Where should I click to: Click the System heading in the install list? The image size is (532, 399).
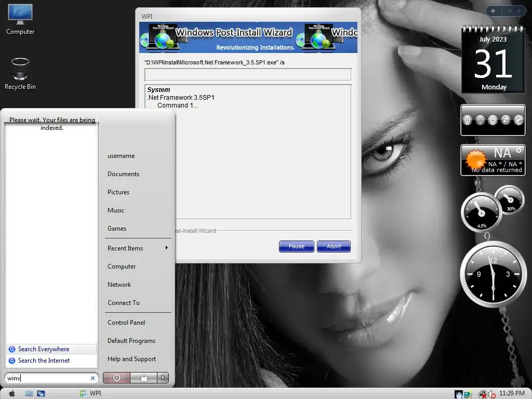pyautogui.click(x=158, y=89)
